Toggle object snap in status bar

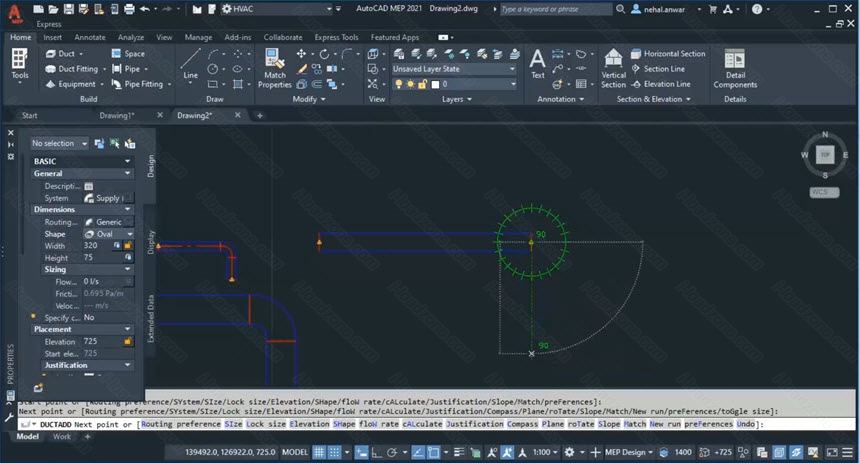point(433,452)
